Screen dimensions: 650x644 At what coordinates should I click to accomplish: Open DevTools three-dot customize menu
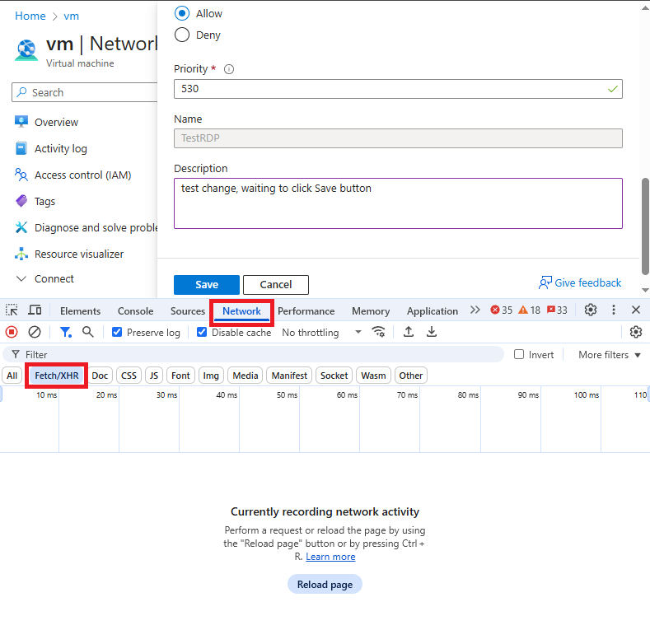coord(614,310)
